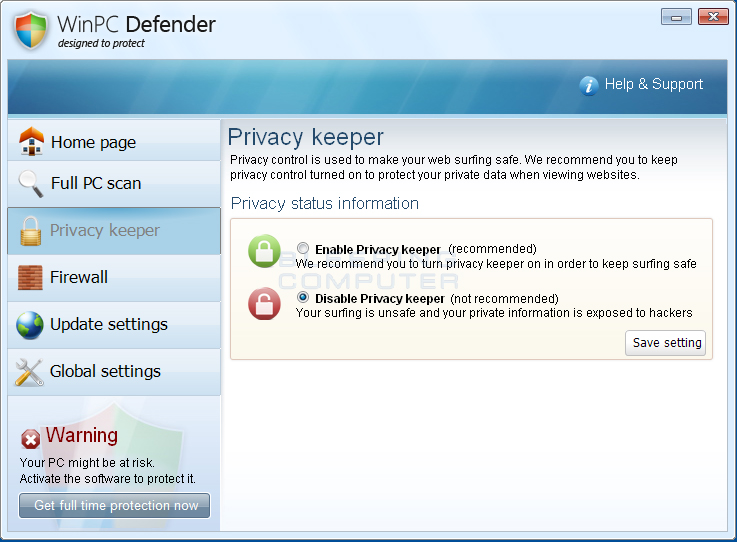737x542 pixels.
Task: Click the house icon for Home page
Action: click(31, 141)
